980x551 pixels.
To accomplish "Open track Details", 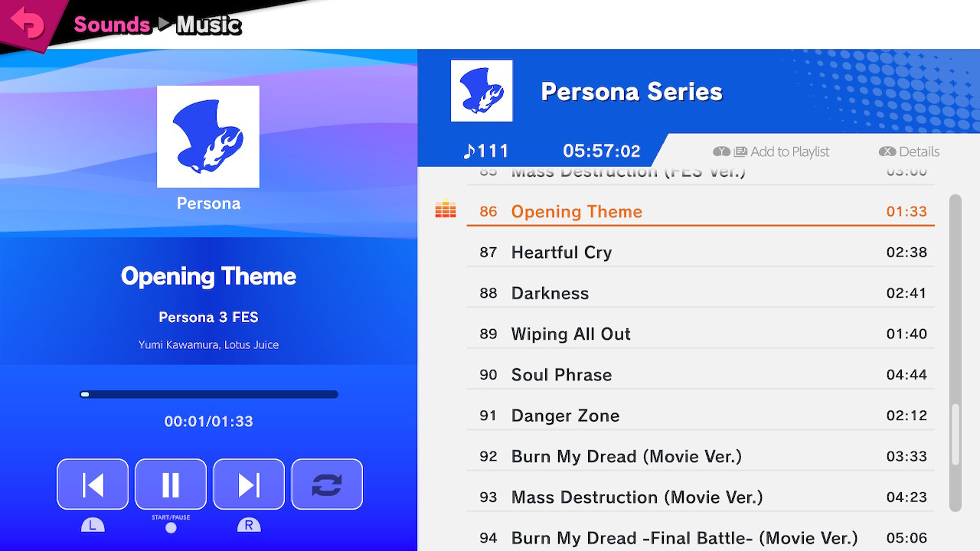I will coord(910,152).
